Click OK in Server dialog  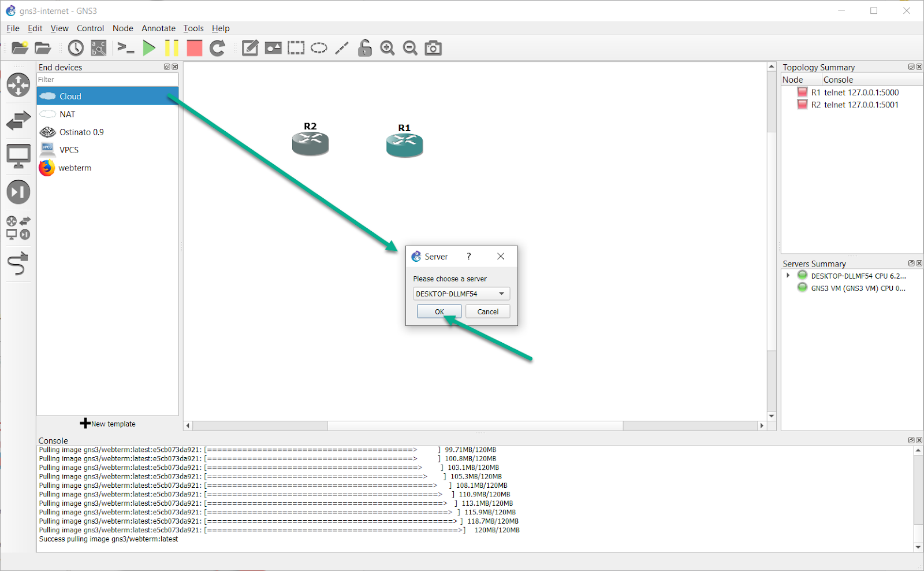[439, 312]
